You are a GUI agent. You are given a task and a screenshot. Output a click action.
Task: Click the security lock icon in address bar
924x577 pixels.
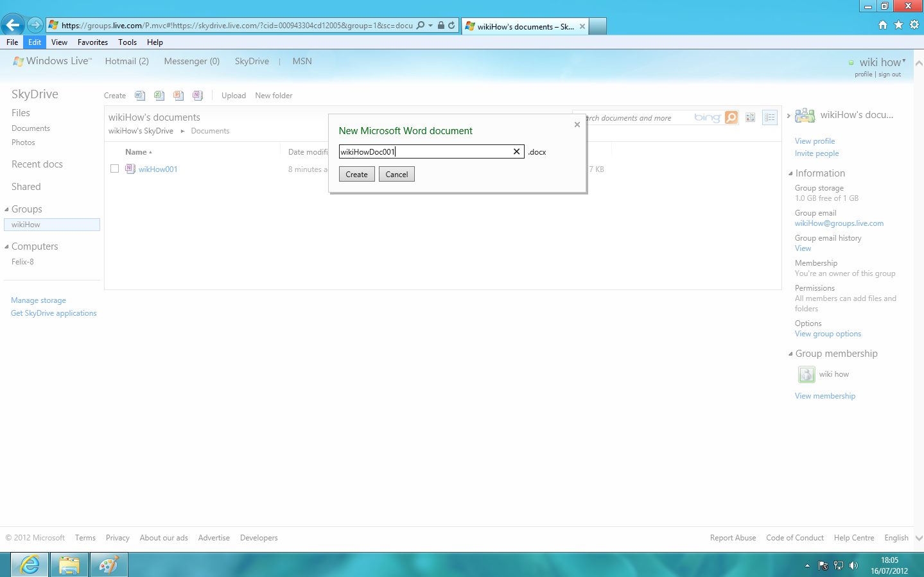click(x=441, y=26)
